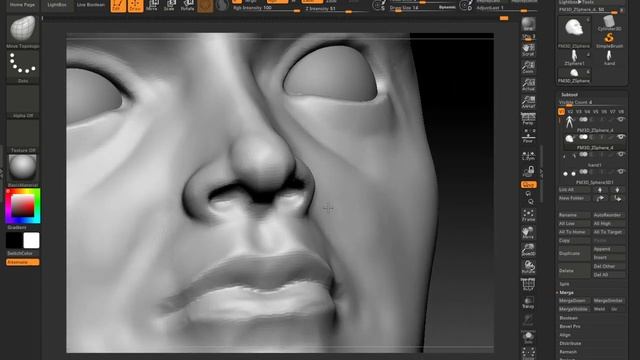This screenshot has width=640, height=360.
Task: Select the hand tool thumbnail
Action: click(x=609, y=58)
